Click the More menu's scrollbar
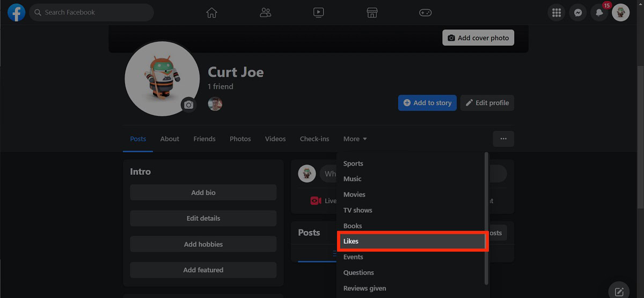The image size is (644, 298). click(x=487, y=214)
